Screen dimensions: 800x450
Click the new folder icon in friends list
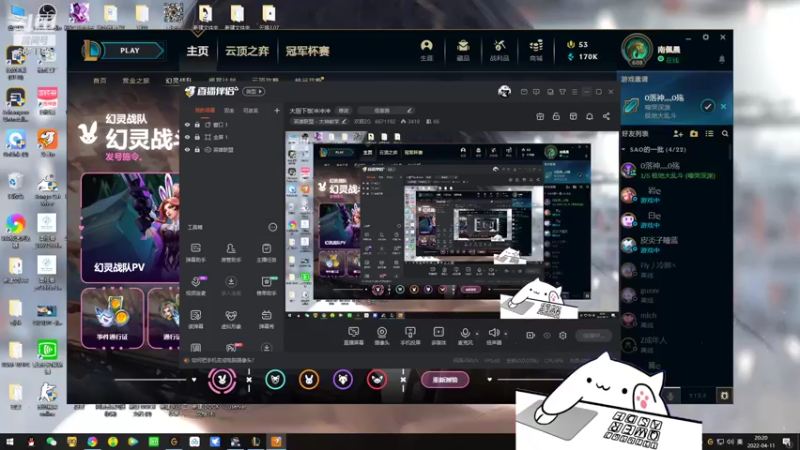coord(694,134)
